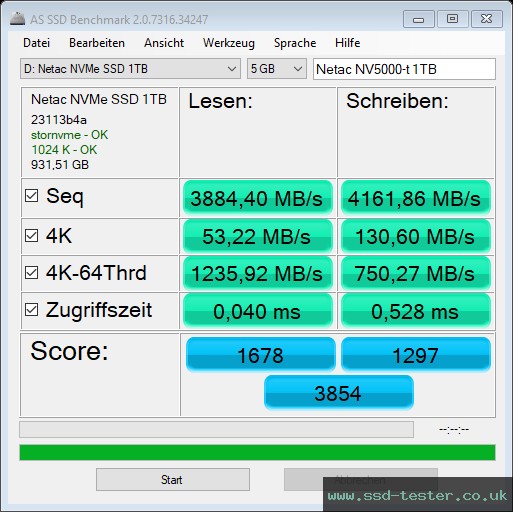Minimize the AS SSD Benchmark window
Image resolution: width=513 pixels, height=512 pixels.
click(x=418, y=19)
